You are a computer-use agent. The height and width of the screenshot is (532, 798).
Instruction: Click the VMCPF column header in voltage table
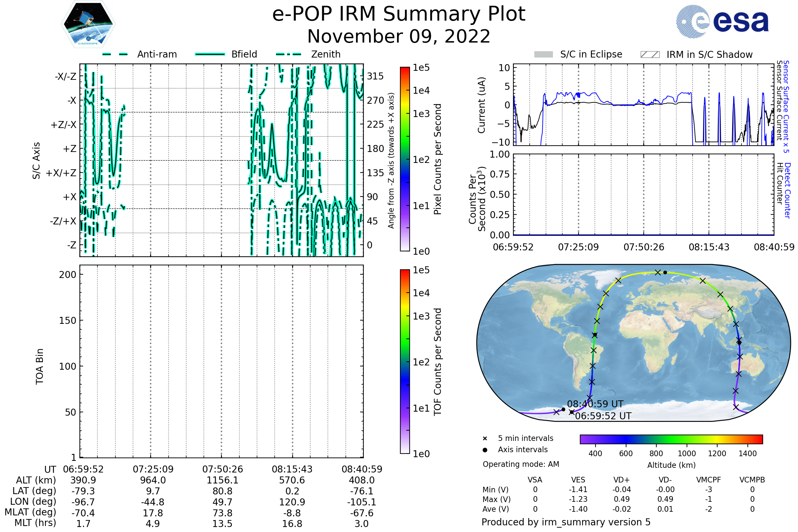tap(708, 480)
